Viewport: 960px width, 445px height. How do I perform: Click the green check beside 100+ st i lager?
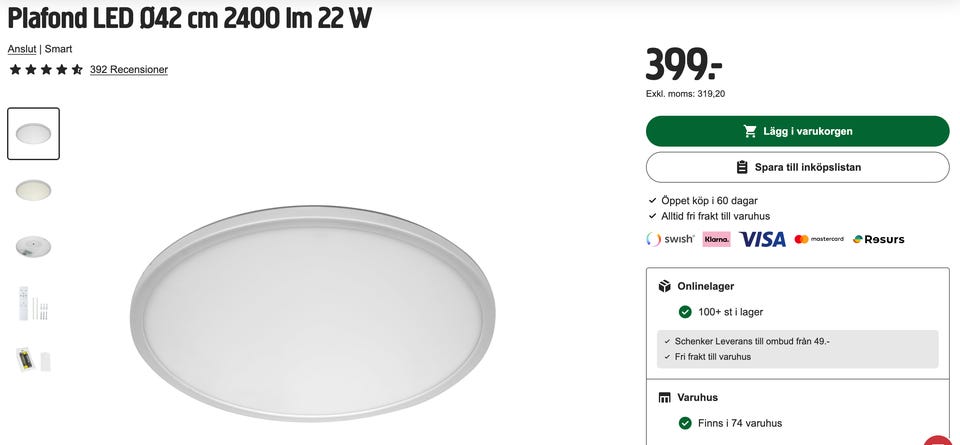point(685,312)
